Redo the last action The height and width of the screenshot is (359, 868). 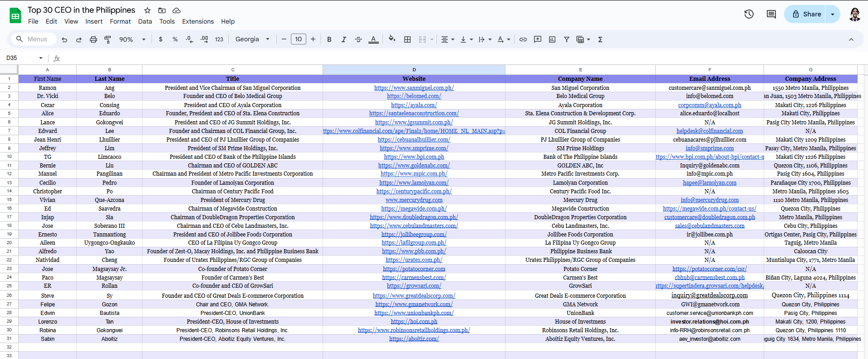79,39
